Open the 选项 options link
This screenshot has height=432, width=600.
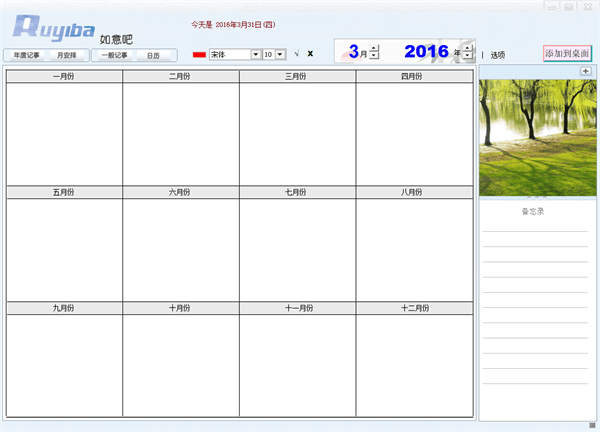coord(498,55)
